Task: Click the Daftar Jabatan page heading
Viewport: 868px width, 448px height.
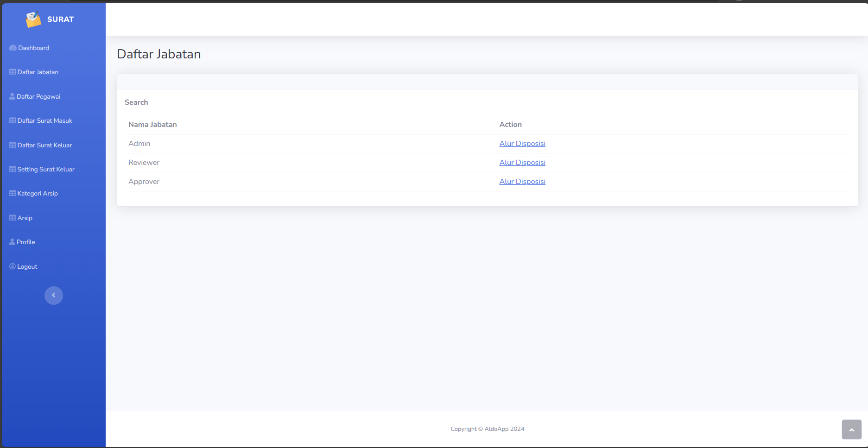Action: (x=159, y=54)
